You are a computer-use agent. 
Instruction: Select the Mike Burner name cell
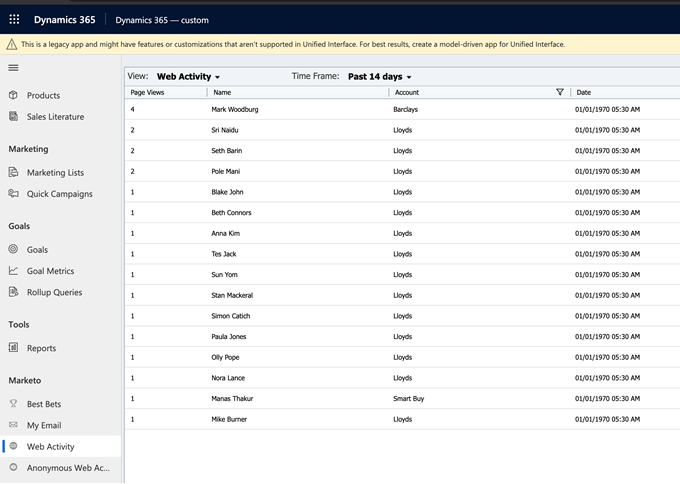pyautogui.click(x=229, y=419)
